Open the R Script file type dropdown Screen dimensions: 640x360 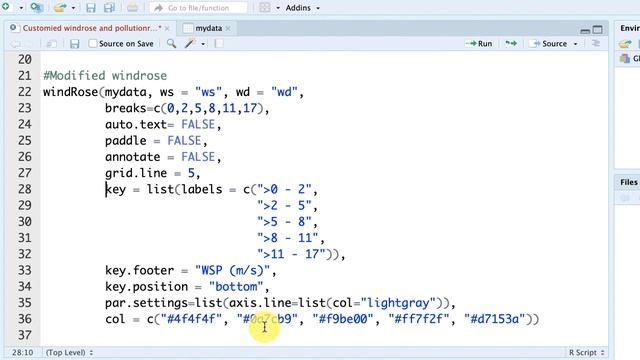pyautogui.click(x=587, y=352)
